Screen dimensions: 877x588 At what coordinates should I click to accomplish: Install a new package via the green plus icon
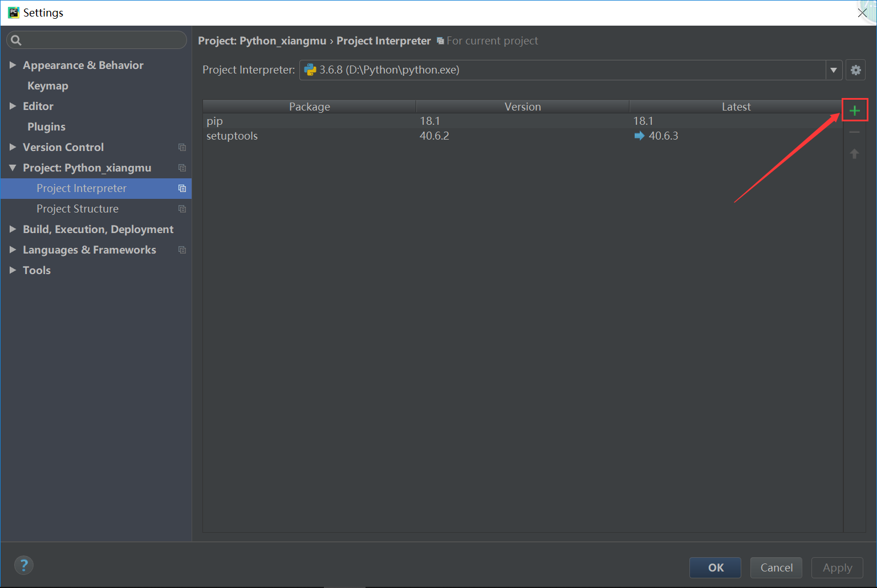tap(854, 109)
